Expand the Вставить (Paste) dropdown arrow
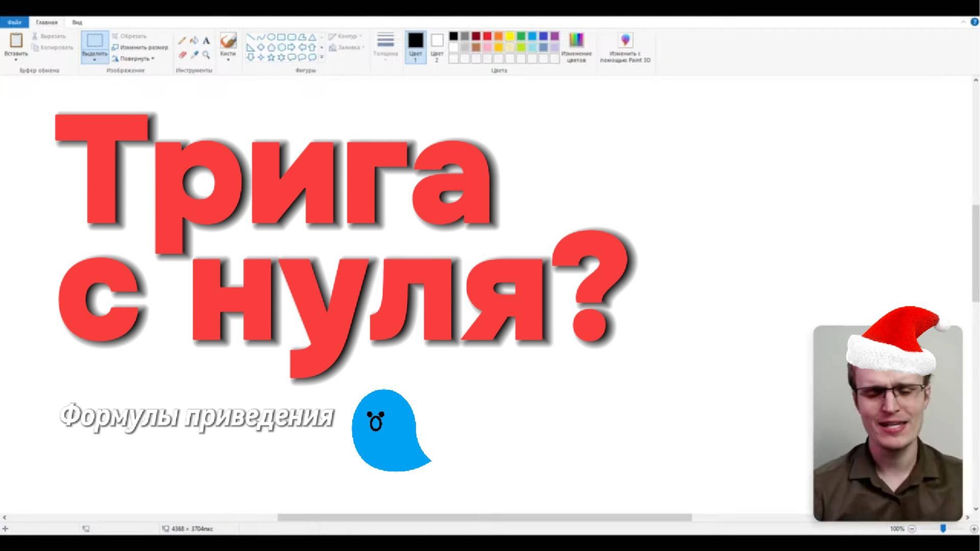Viewport: 980px width, 551px height. coord(16,60)
